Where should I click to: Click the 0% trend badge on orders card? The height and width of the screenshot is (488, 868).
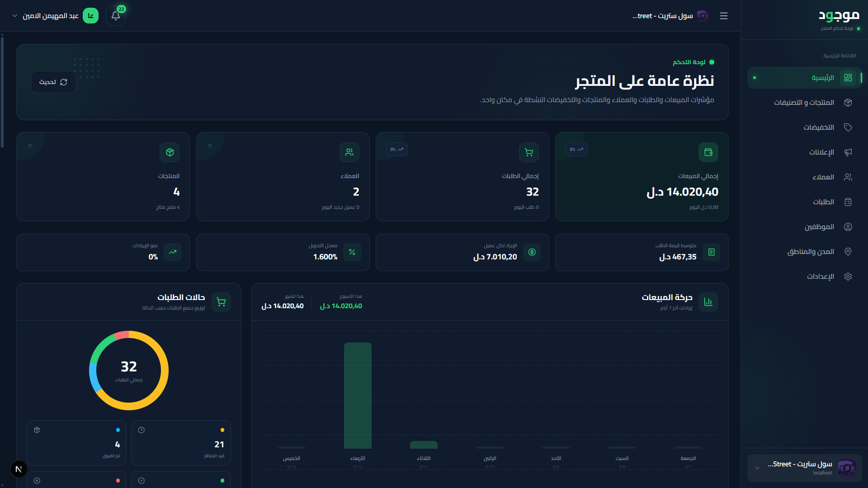point(397,150)
